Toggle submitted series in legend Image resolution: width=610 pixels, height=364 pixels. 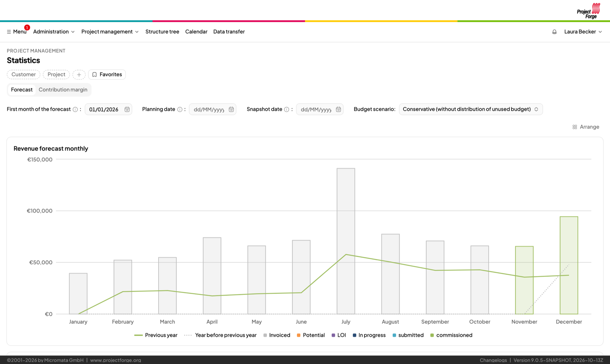(x=408, y=335)
